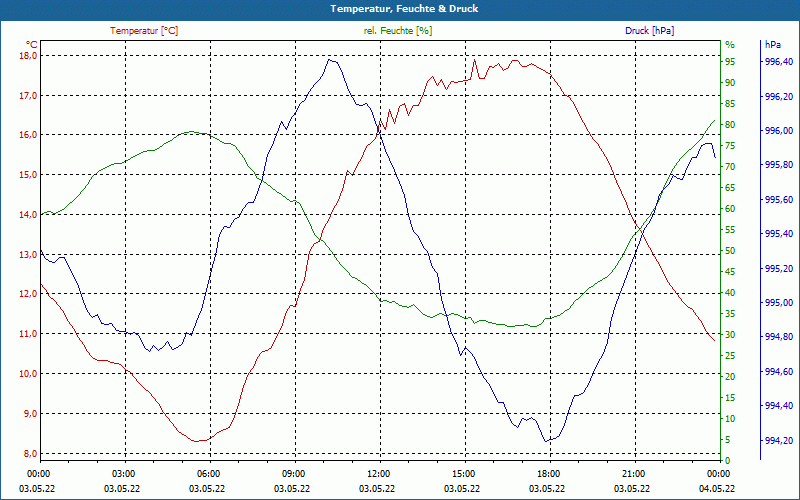Click the green '%' unit label

pyautogui.click(x=730, y=45)
